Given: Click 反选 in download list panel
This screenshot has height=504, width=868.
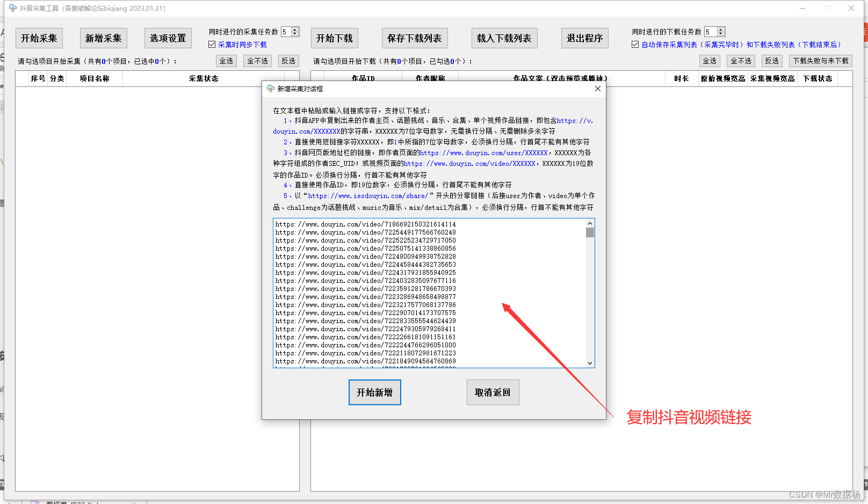Looking at the screenshot, I should 772,61.
